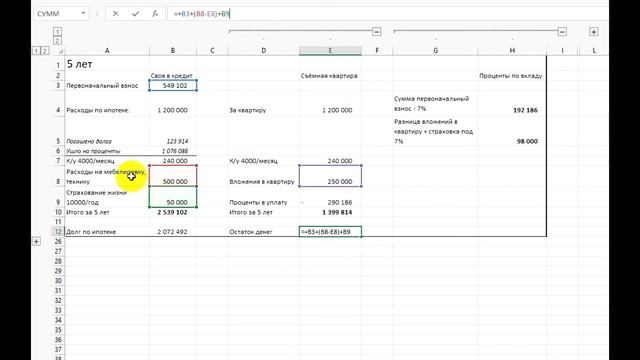Click 'Проценты в уплату' label cell
This screenshot has width=640, height=360.
pyautogui.click(x=264, y=197)
